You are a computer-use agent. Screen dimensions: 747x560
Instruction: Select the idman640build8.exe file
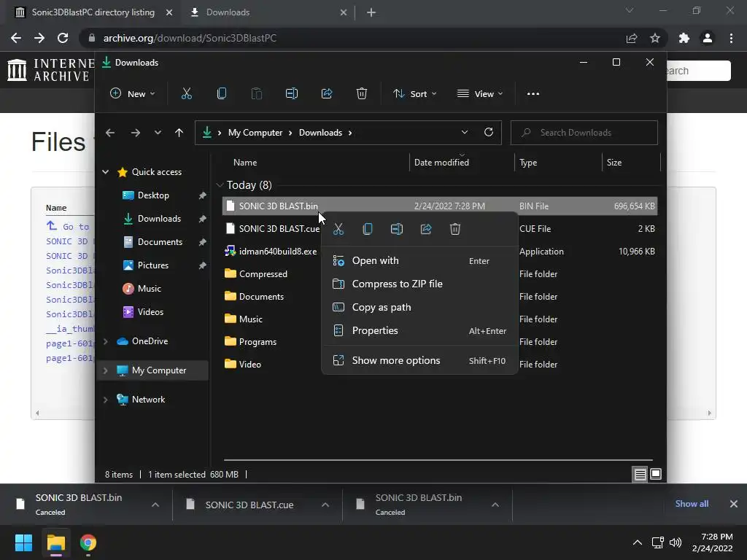point(278,252)
